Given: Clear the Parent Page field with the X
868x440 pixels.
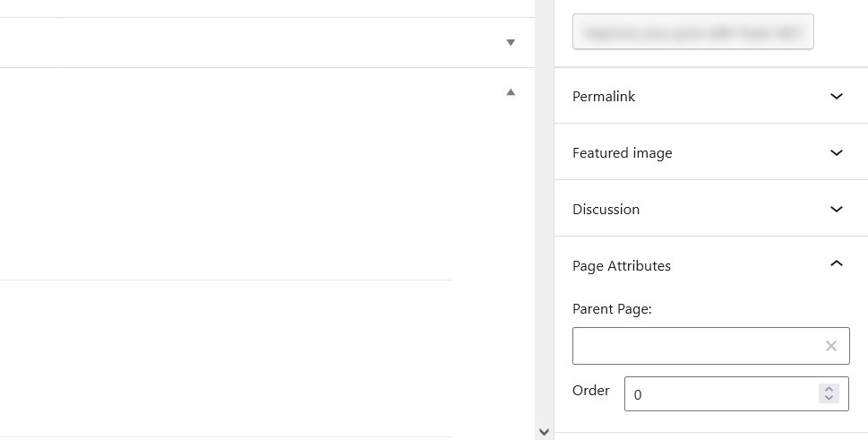Looking at the screenshot, I should [x=830, y=346].
